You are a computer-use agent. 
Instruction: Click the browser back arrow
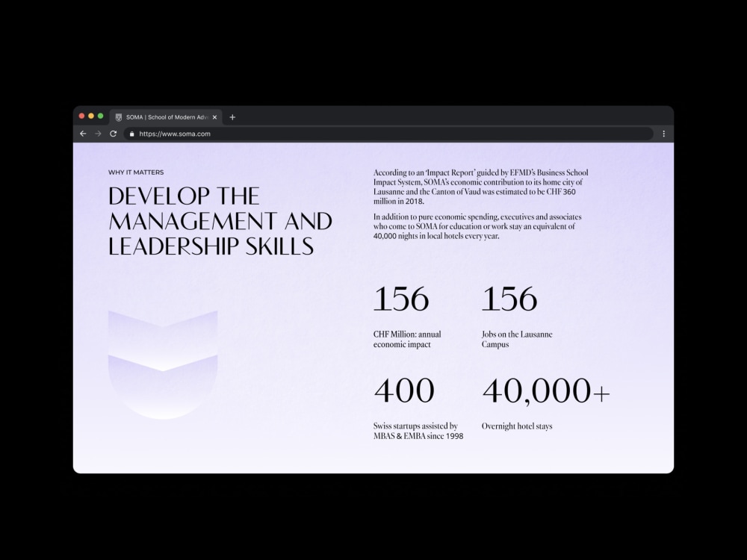pyautogui.click(x=83, y=134)
